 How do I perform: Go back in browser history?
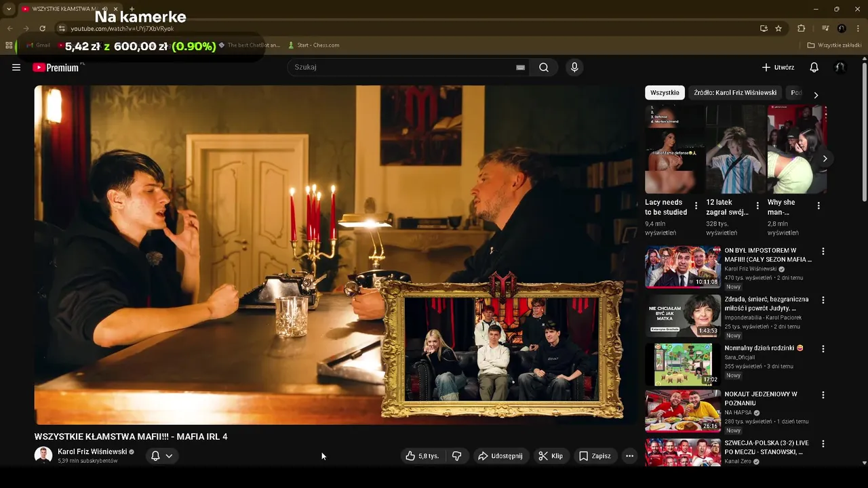coord(9,28)
